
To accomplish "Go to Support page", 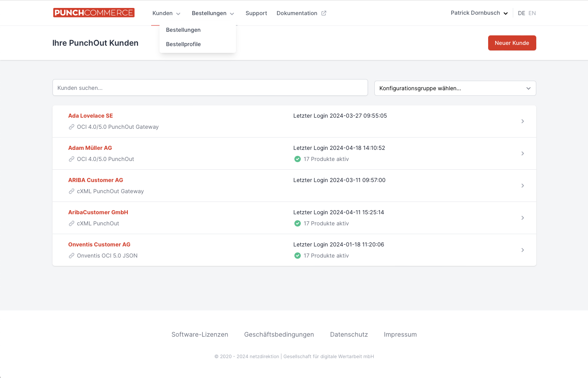I will pyautogui.click(x=256, y=13).
